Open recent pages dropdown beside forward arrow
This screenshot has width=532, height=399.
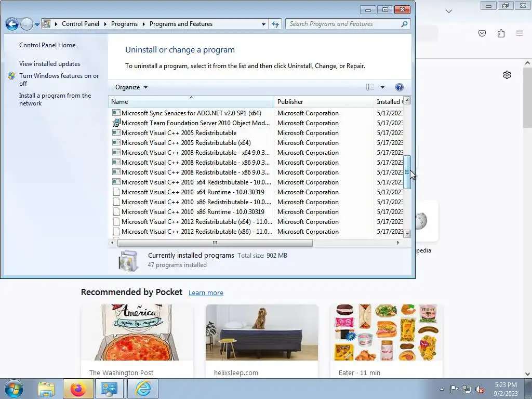[37, 24]
